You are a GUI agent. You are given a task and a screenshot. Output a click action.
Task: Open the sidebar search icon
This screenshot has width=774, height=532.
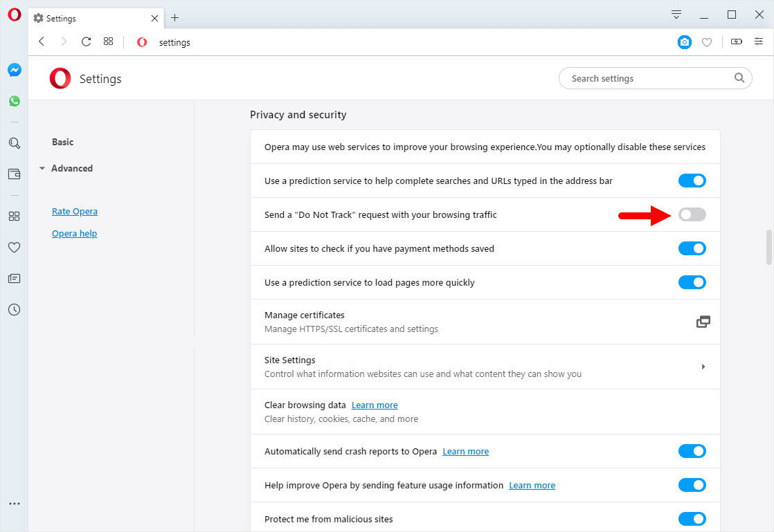coord(15,143)
